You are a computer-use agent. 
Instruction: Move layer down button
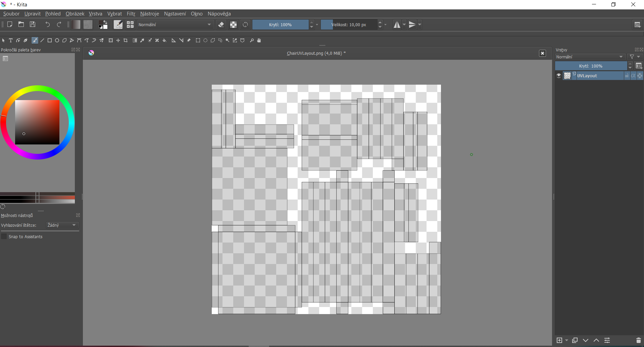586,340
